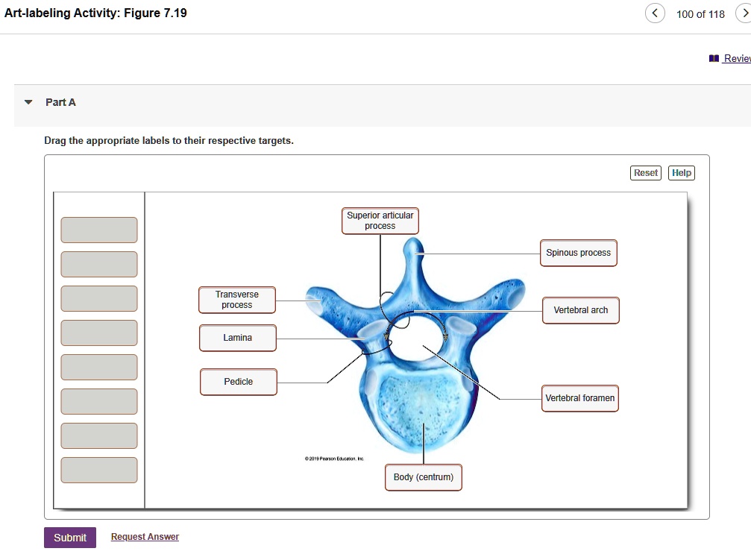The image size is (751, 560).
Task: Click the Request Answer link
Action: pos(145,537)
